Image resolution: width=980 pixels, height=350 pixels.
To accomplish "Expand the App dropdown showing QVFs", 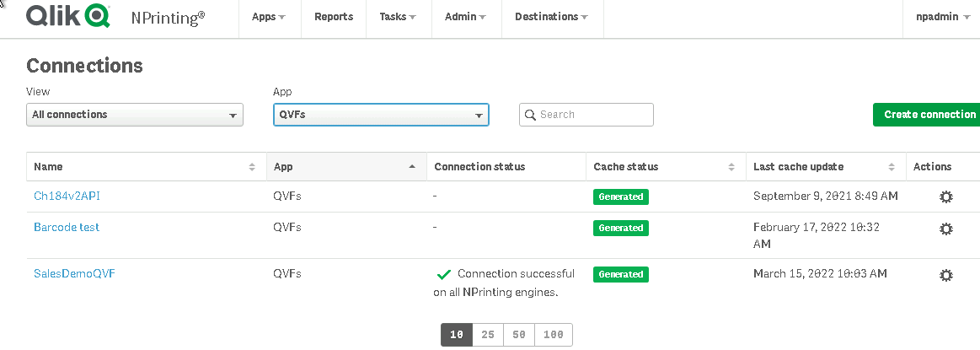I will (x=381, y=115).
